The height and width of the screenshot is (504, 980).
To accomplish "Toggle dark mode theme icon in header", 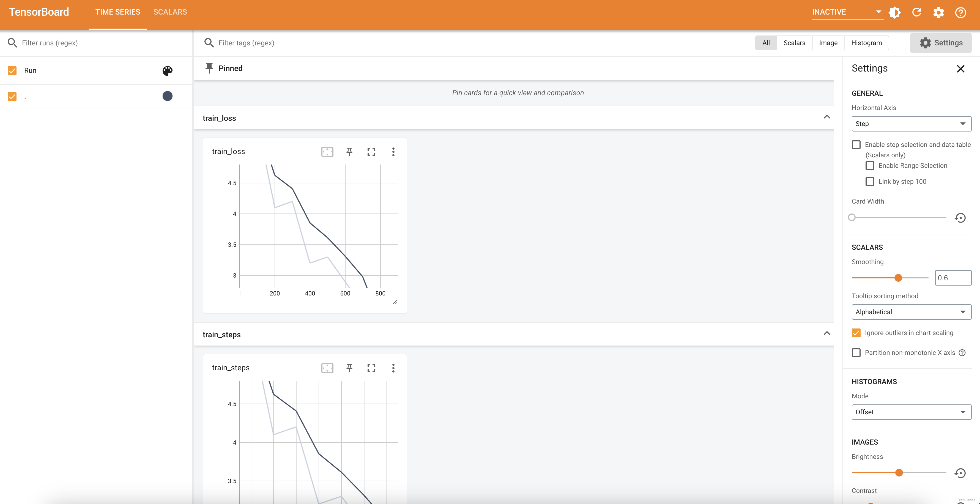I will 894,13.
